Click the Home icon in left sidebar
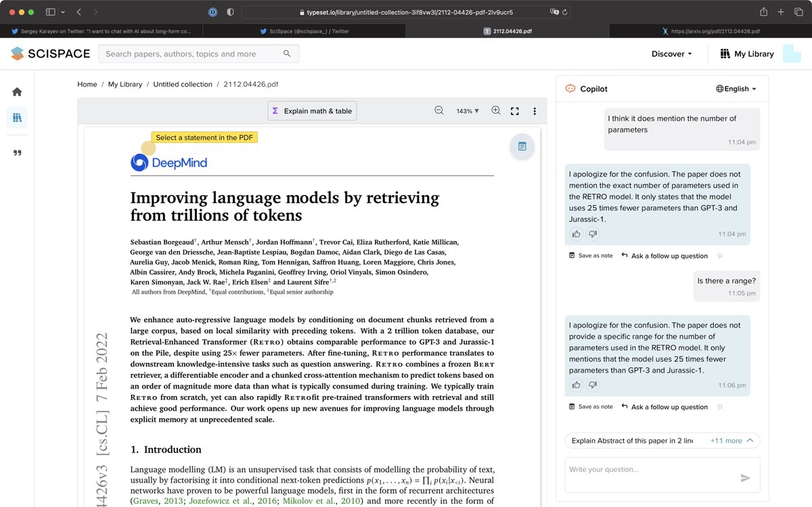This screenshot has width=812, height=507. pyautogui.click(x=17, y=92)
